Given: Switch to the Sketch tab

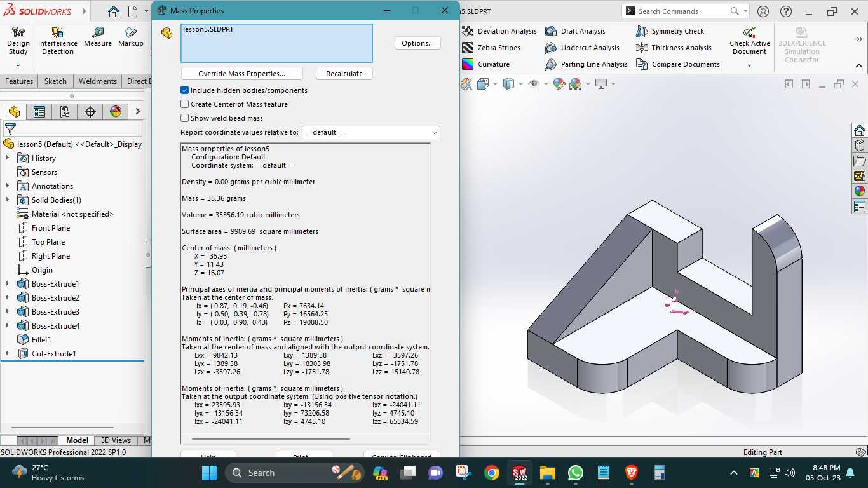Looking at the screenshot, I should coord(55,81).
